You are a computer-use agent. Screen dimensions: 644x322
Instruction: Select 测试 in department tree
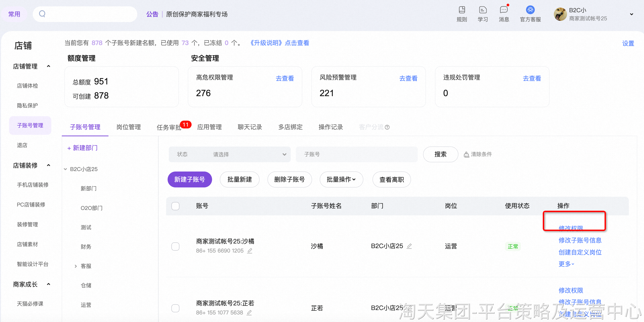click(x=86, y=227)
